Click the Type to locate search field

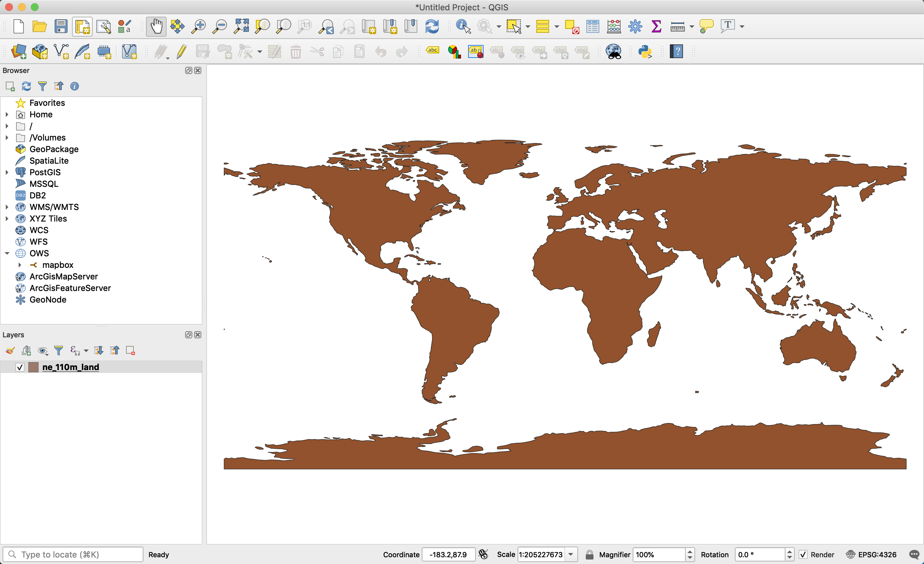click(73, 555)
